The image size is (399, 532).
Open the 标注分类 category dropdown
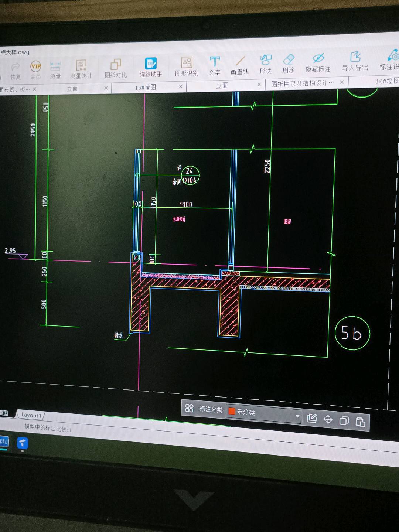[x=263, y=414]
